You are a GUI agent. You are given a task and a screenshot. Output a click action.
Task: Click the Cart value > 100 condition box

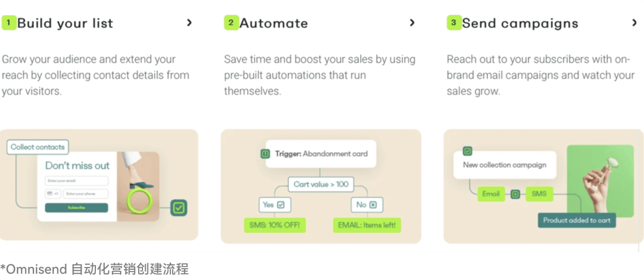(321, 184)
